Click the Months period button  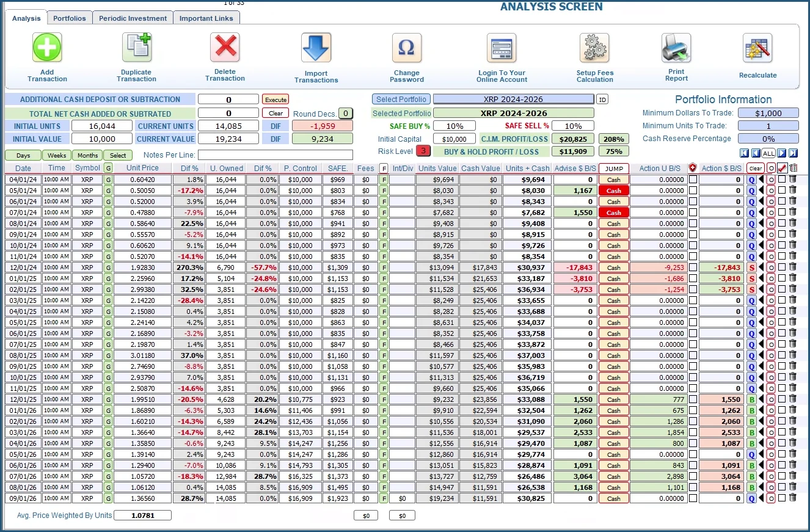[87, 155]
